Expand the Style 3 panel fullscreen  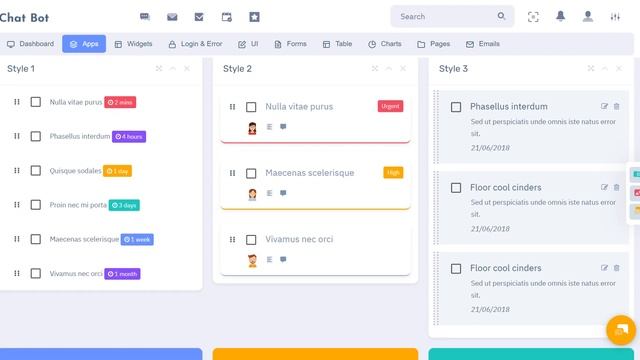pyautogui.click(x=591, y=68)
